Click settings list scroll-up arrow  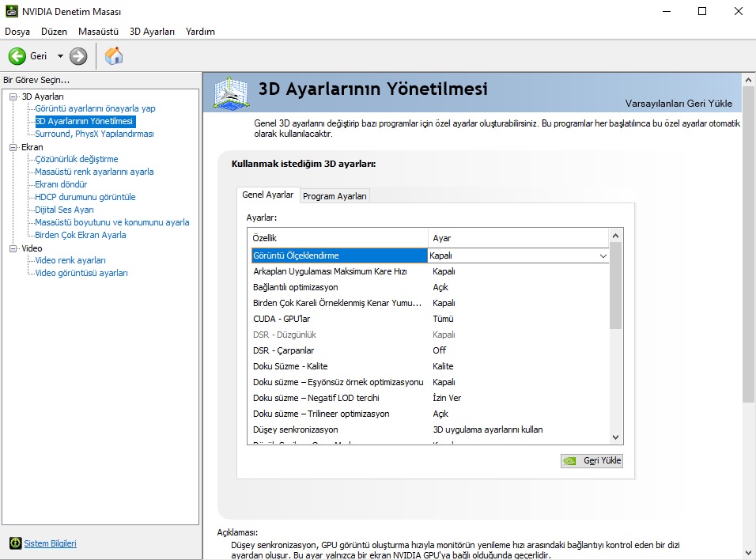point(616,236)
